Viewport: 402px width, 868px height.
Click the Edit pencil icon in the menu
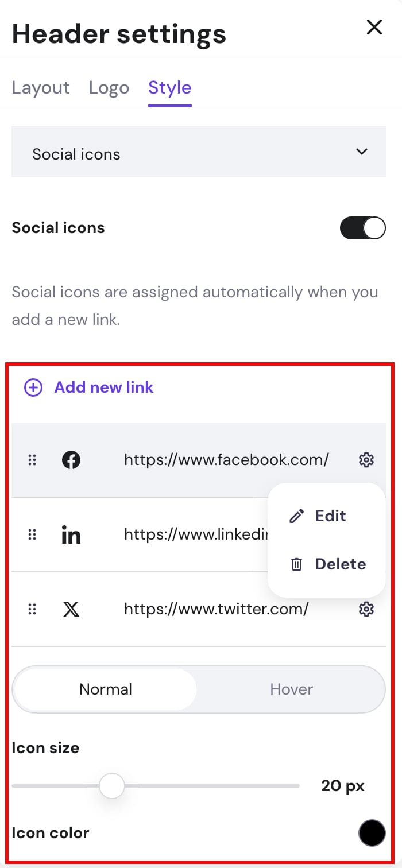[x=296, y=516]
